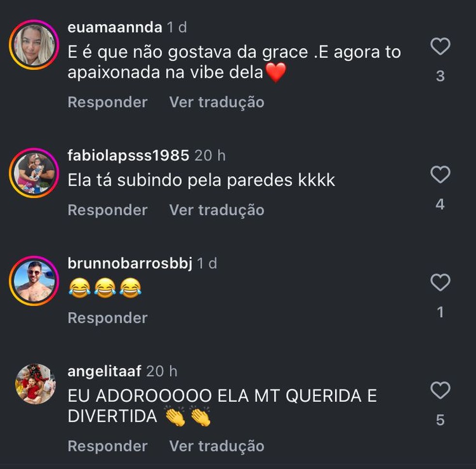Click Ver tradução under 'EU ADOROOOOO' comment

pyautogui.click(x=217, y=446)
